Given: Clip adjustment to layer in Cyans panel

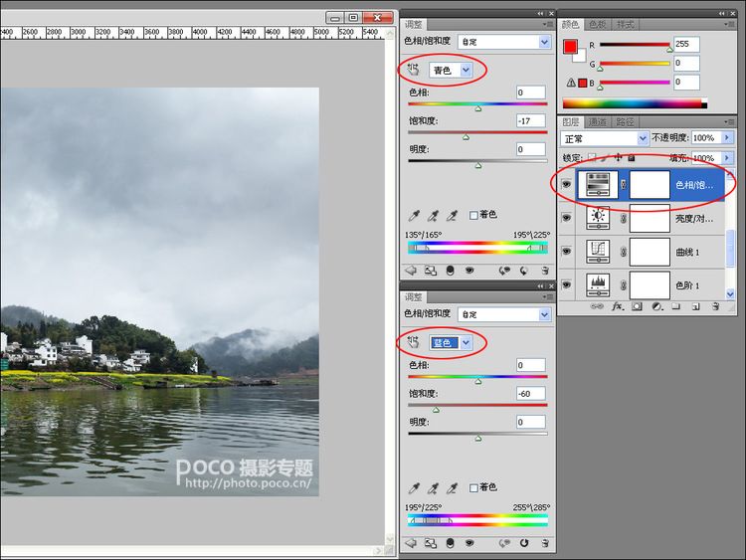Looking at the screenshot, I should coord(450,271).
